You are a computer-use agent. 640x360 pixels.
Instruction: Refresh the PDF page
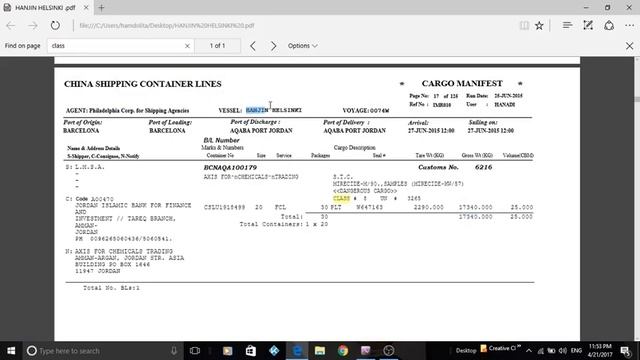(x=55, y=25)
